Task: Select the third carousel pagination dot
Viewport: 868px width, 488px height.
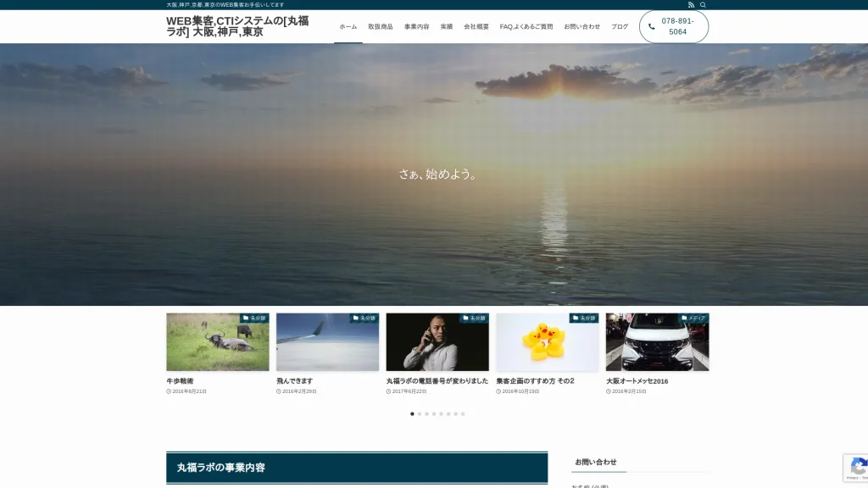Action: (427, 413)
